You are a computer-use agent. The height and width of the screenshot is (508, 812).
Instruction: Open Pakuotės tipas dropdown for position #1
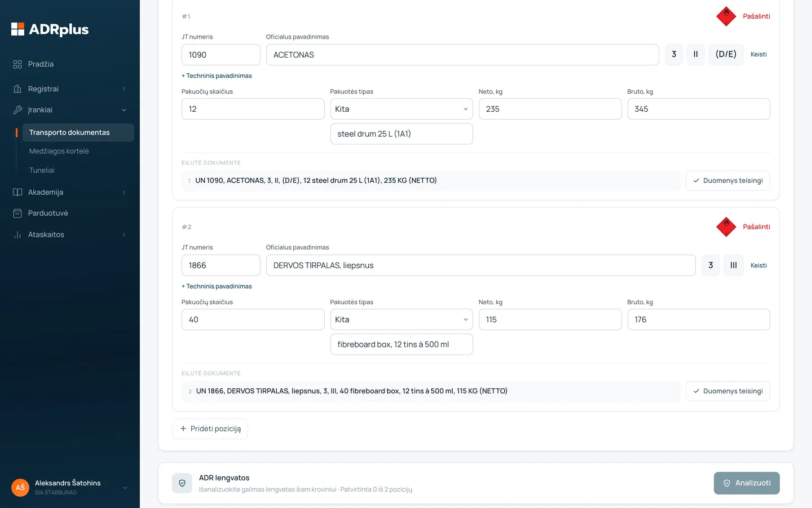tap(401, 109)
